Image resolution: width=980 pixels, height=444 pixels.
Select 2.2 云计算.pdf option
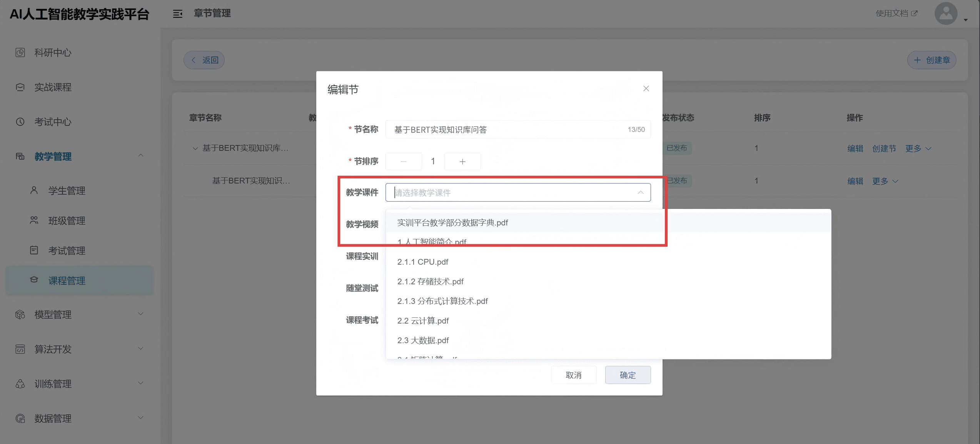pyautogui.click(x=423, y=321)
